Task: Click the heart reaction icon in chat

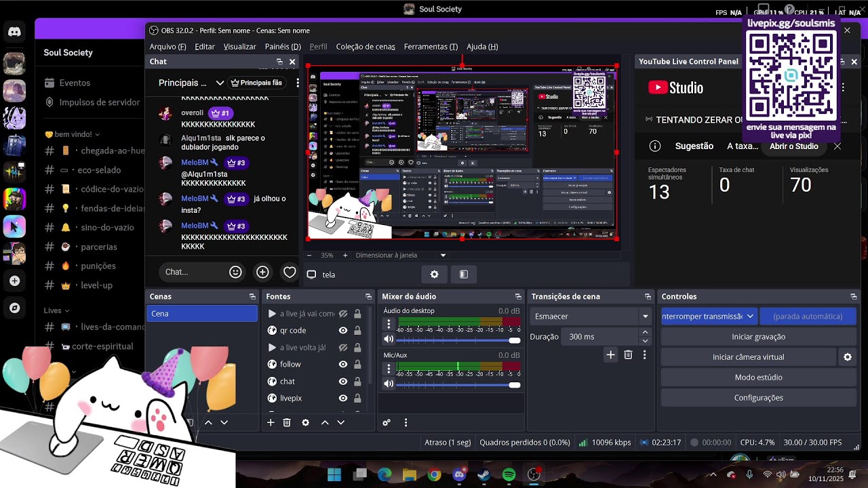Action: 290,272
